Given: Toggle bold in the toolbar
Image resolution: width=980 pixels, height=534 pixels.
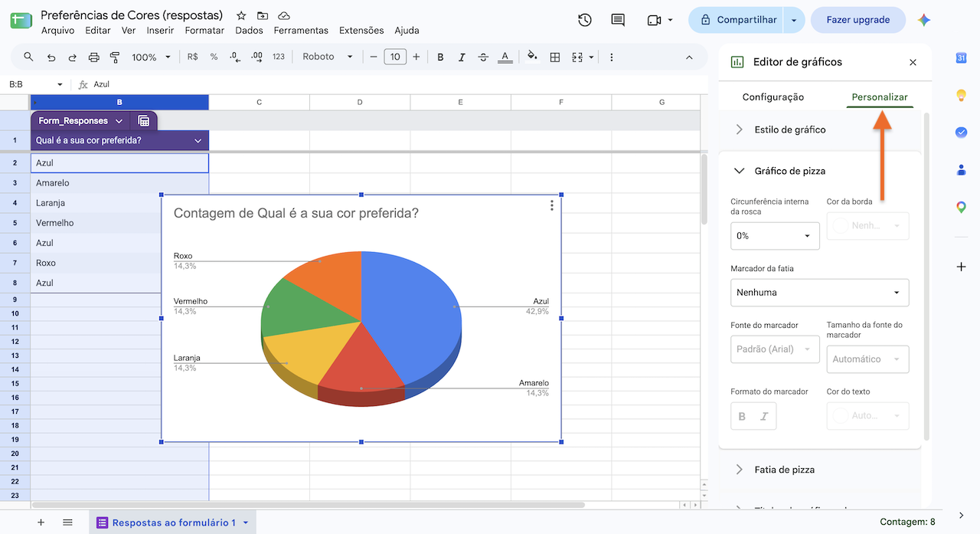Looking at the screenshot, I should click(x=440, y=57).
